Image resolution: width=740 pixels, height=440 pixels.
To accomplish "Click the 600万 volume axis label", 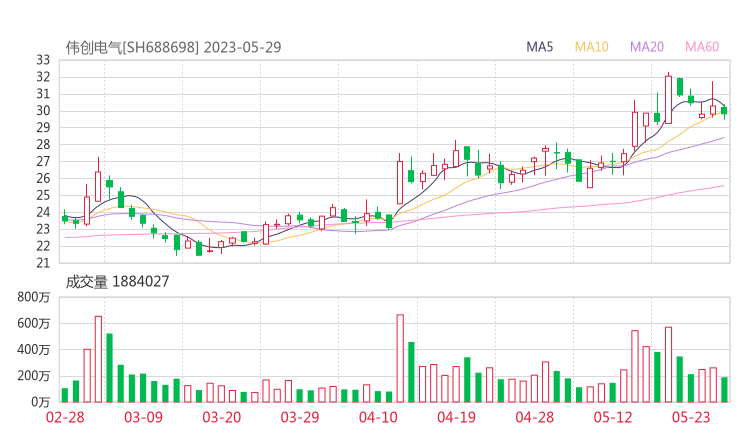I will pyautogui.click(x=34, y=323).
